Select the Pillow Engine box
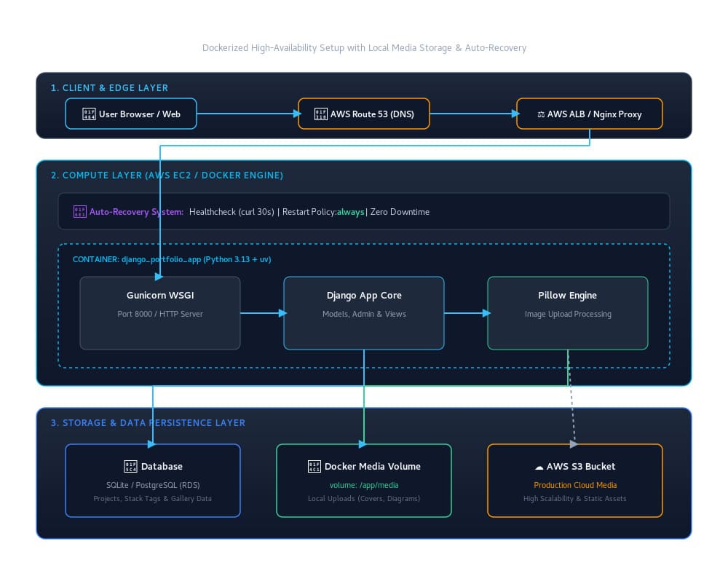The height and width of the screenshot is (568, 728). 567,313
